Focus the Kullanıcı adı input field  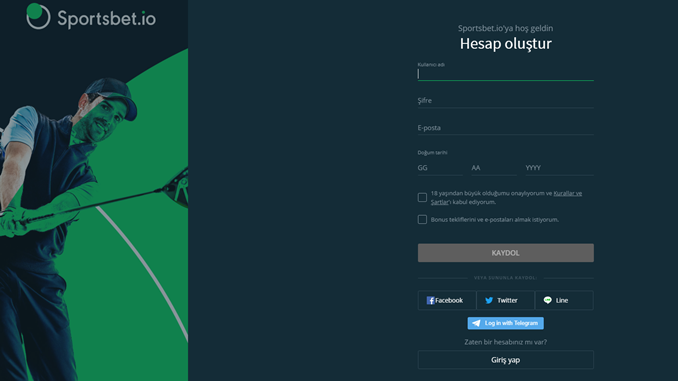pyautogui.click(x=505, y=74)
